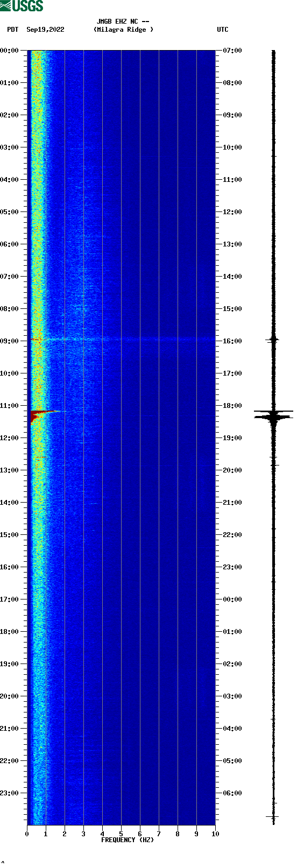Click 21:00 on the right UTC axis
This screenshot has width=297, height=868.
pyautogui.click(x=232, y=503)
